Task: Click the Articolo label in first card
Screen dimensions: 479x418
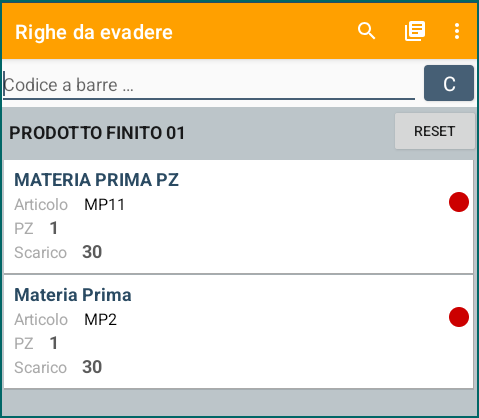Action: 41,205
